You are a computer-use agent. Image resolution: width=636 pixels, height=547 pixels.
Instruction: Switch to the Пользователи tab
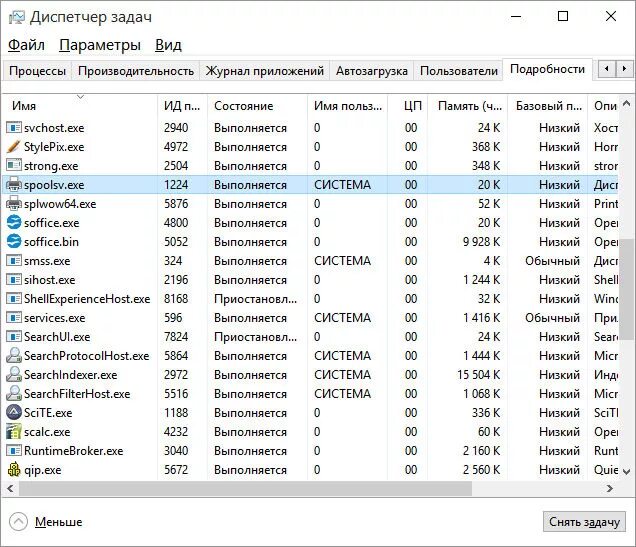(459, 71)
